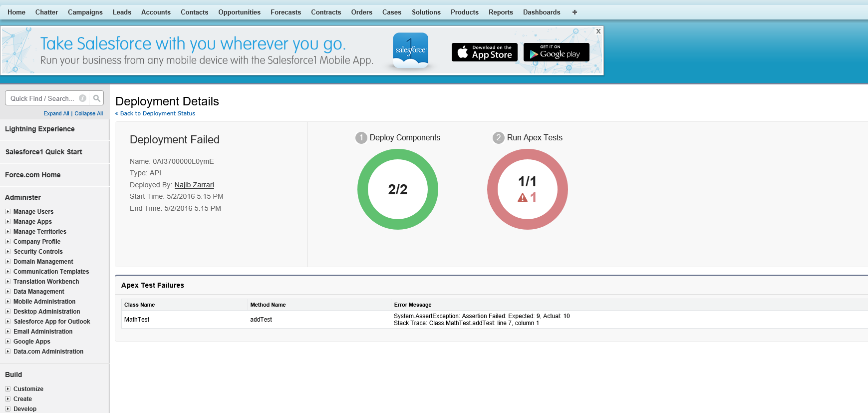Viewport: 868px width, 413px height.
Task: Open the Dashboards tab
Action: click(x=542, y=12)
